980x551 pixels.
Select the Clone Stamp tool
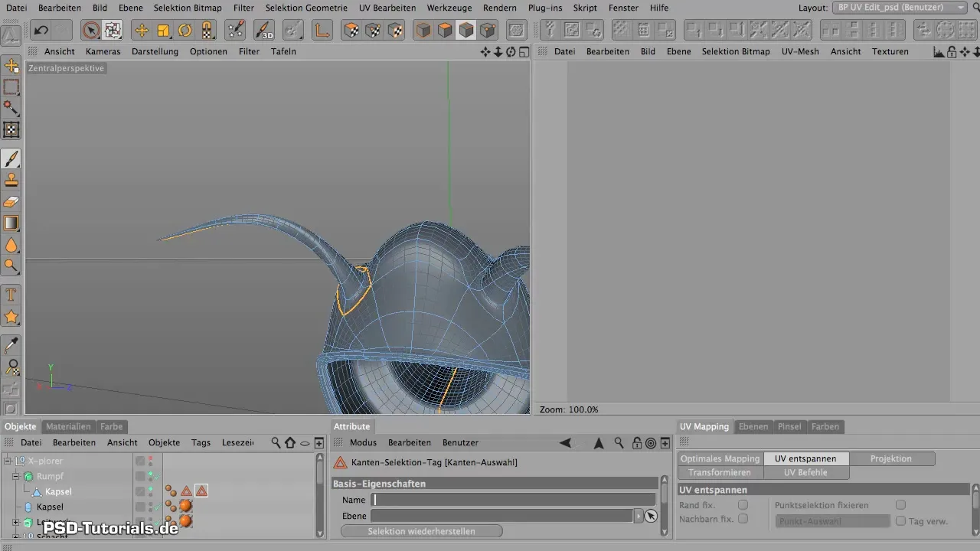coord(11,181)
